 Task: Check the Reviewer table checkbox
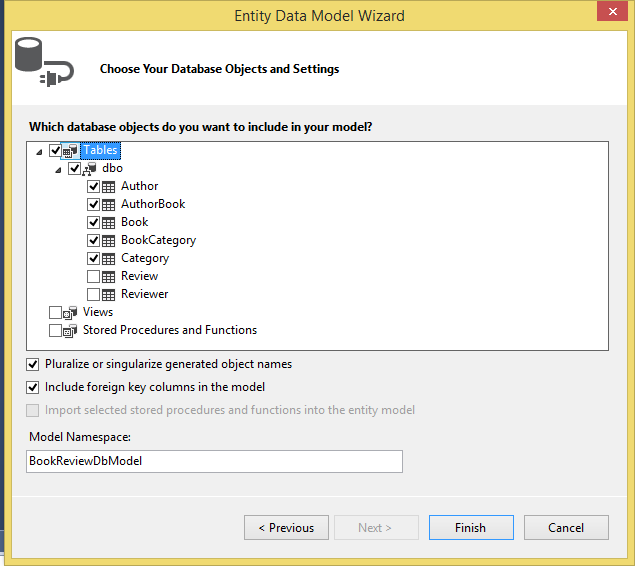click(93, 294)
